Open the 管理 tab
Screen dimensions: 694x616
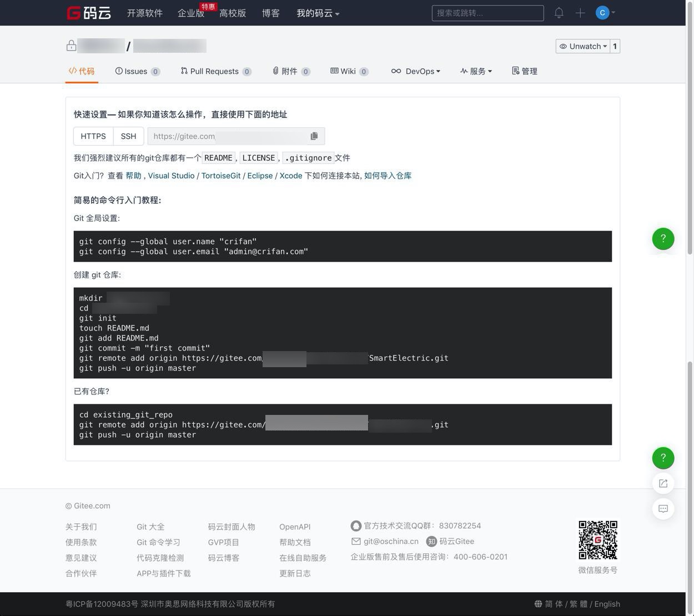(525, 71)
